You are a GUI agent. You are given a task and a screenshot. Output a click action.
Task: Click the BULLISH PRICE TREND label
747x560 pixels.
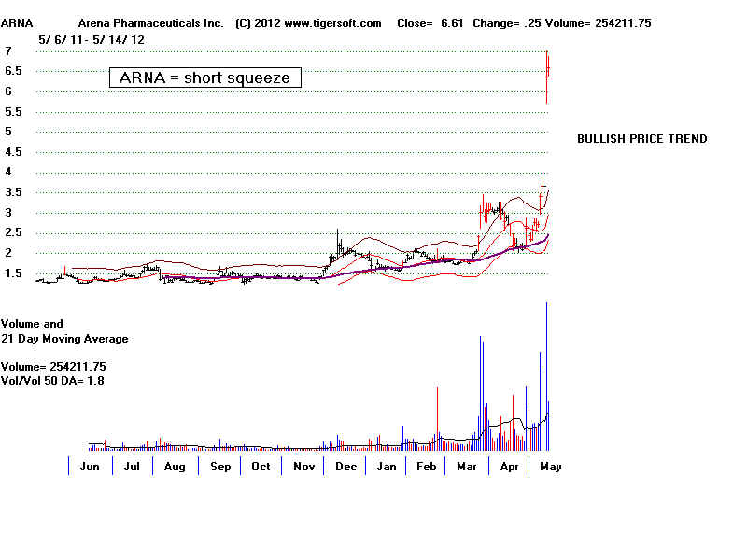click(641, 139)
